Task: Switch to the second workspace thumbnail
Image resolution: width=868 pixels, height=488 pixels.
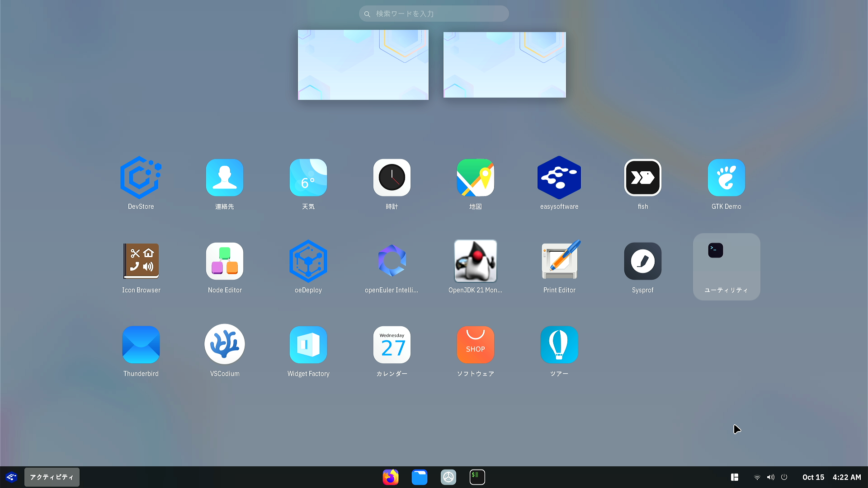Action: (505, 65)
